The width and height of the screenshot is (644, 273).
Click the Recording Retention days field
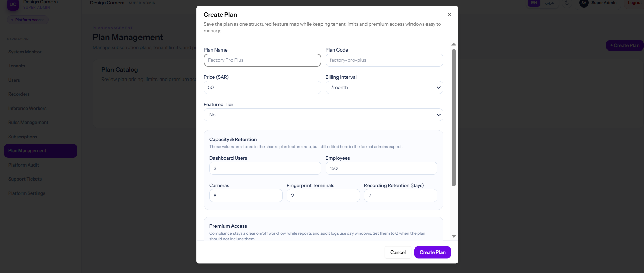tap(401, 196)
